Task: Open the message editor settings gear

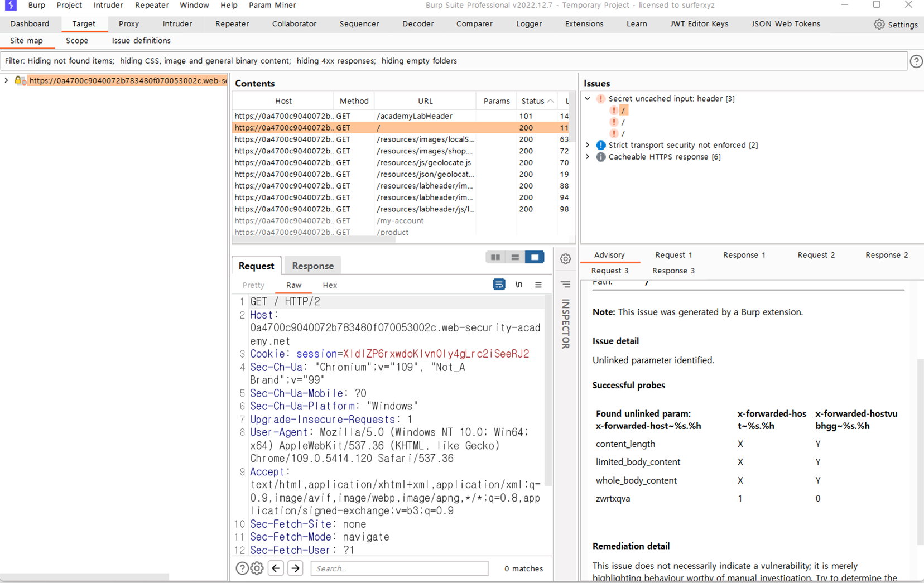Action: point(565,259)
